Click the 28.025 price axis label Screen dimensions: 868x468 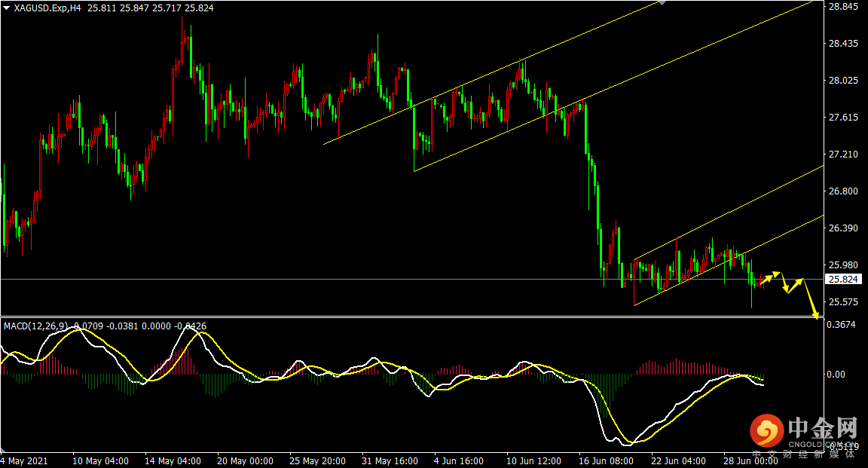[x=843, y=81]
